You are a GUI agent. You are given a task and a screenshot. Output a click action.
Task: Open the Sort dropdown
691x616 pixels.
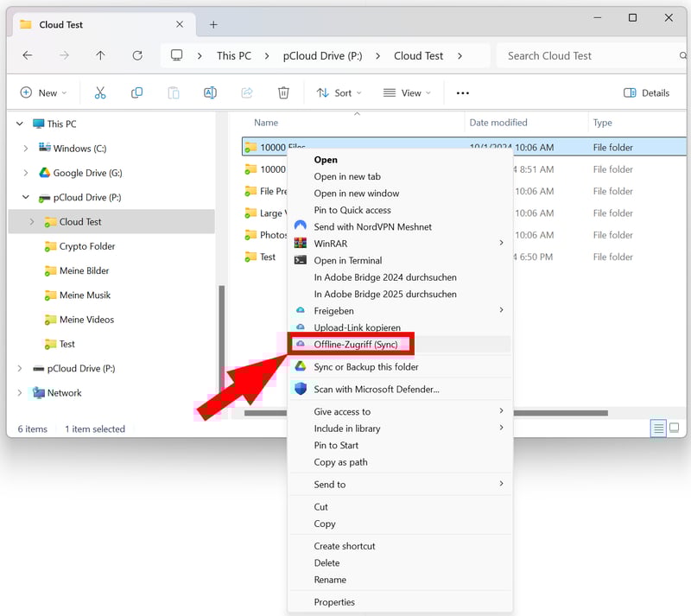tap(339, 92)
